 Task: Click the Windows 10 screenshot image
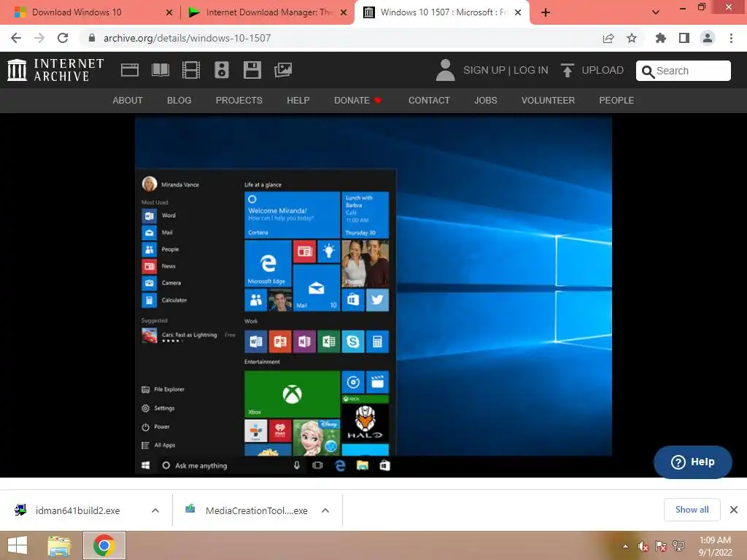[373, 295]
